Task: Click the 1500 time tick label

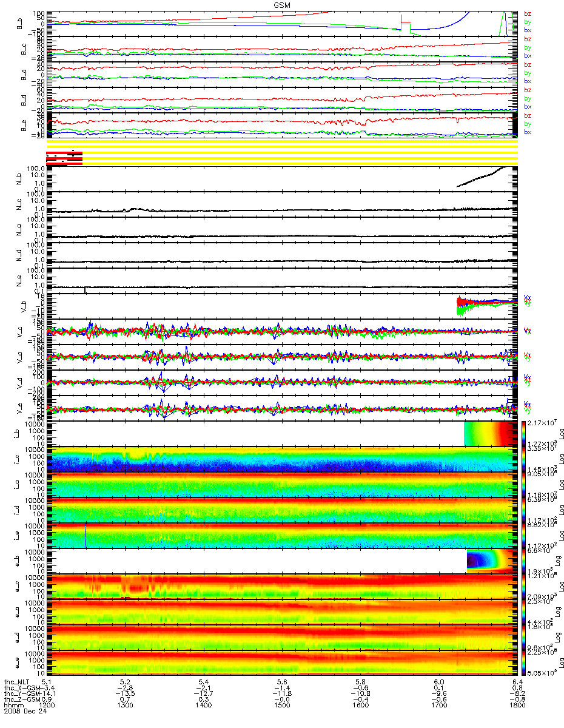Action: pyautogui.click(x=282, y=705)
